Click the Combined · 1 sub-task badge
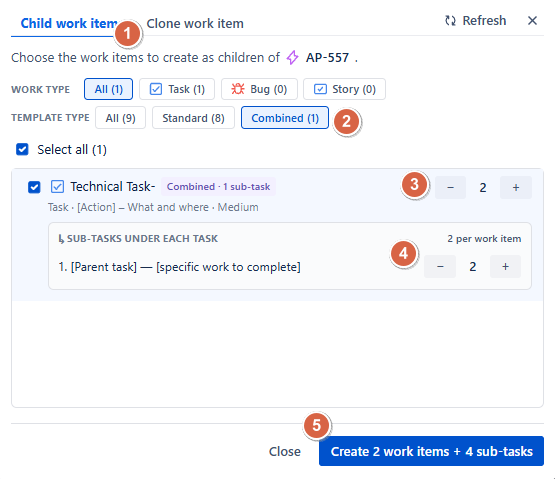 [218, 187]
